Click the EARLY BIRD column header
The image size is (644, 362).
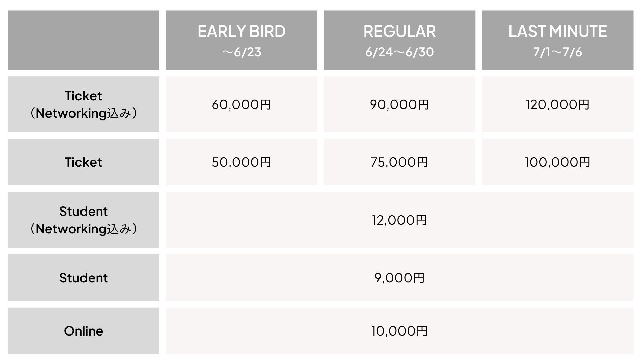241,32
